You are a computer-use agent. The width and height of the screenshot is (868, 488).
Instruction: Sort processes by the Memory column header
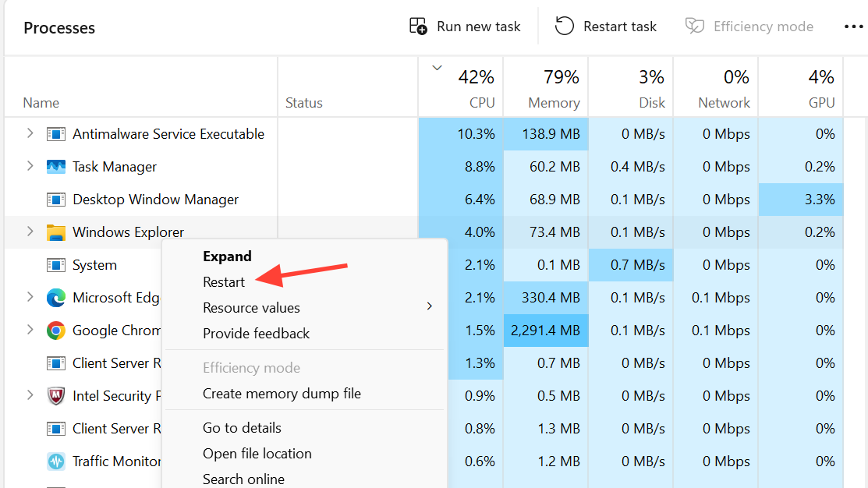[x=554, y=102]
